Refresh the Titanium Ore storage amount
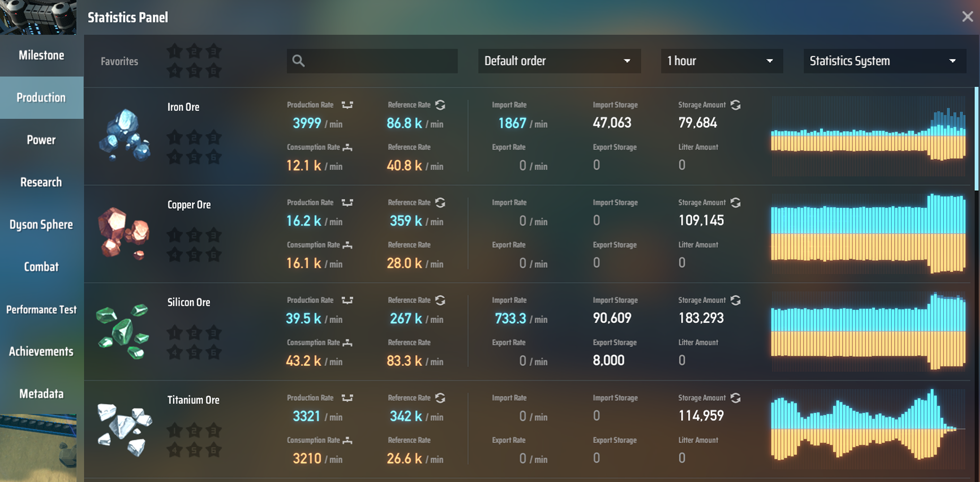The height and width of the screenshot is (482, 980). point(735,398)
